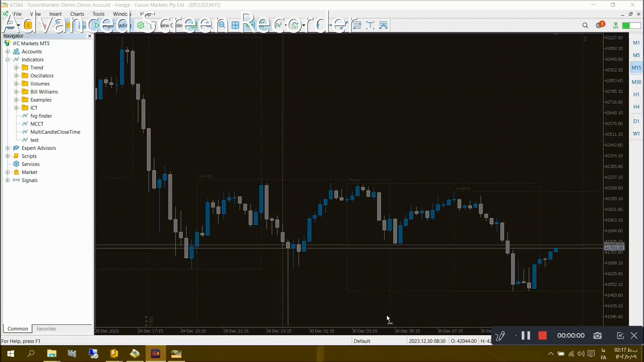
Task: Switch chart to M1 timeframe
Action: pos(636,43)
